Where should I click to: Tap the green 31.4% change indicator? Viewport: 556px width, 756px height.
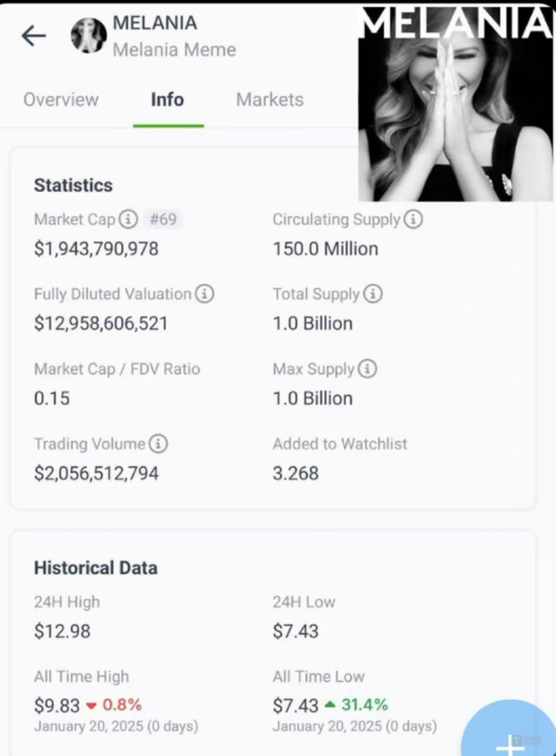364,705
